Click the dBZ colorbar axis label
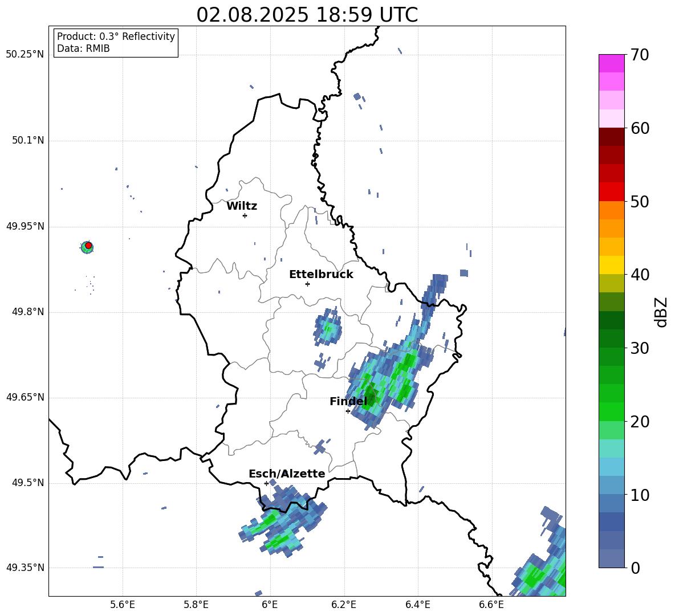675x616 pixels. 661,312
